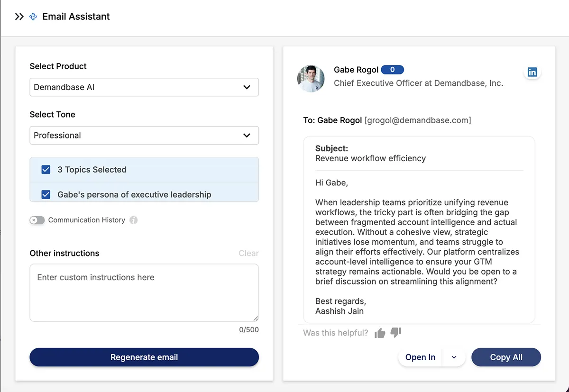Image resolution: width=569 pixels, height=392 pixels.
Task: Open the Select Product dropdown
Action: coord(144,87)
